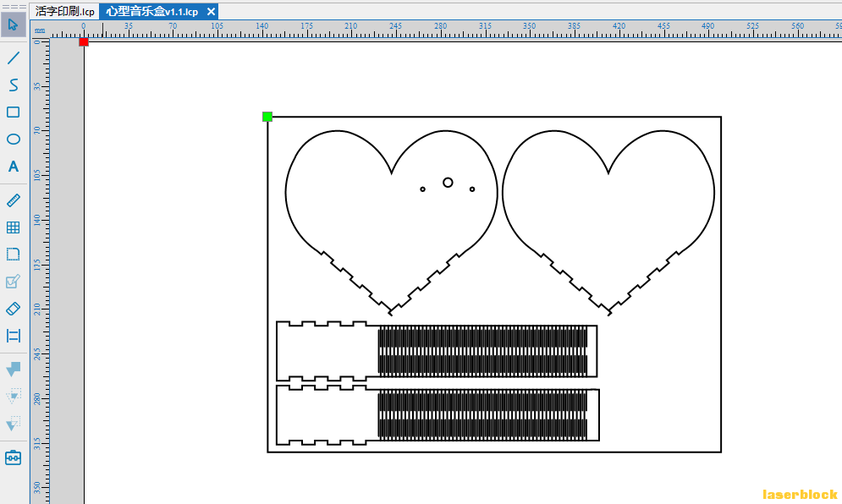Viewport: 842px width, 504px height.
Task: Select the rectangle drawing tool
Action: coord(14,112)
